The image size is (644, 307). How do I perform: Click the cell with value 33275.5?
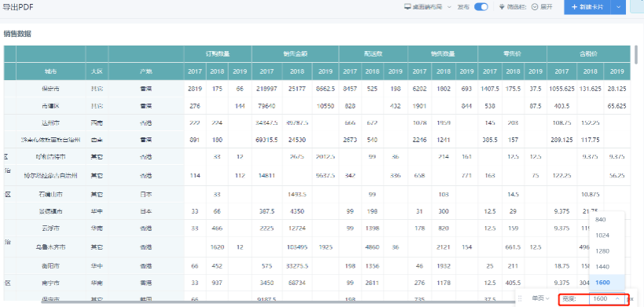click(x=297, y=266)
